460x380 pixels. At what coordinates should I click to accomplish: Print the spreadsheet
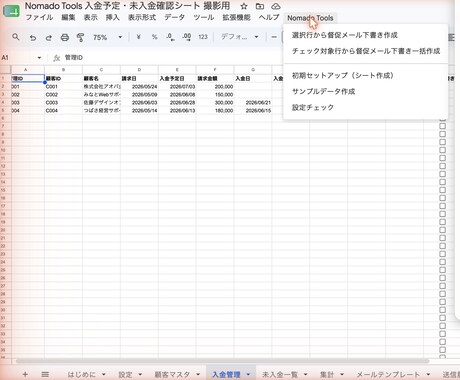point(65,37)
